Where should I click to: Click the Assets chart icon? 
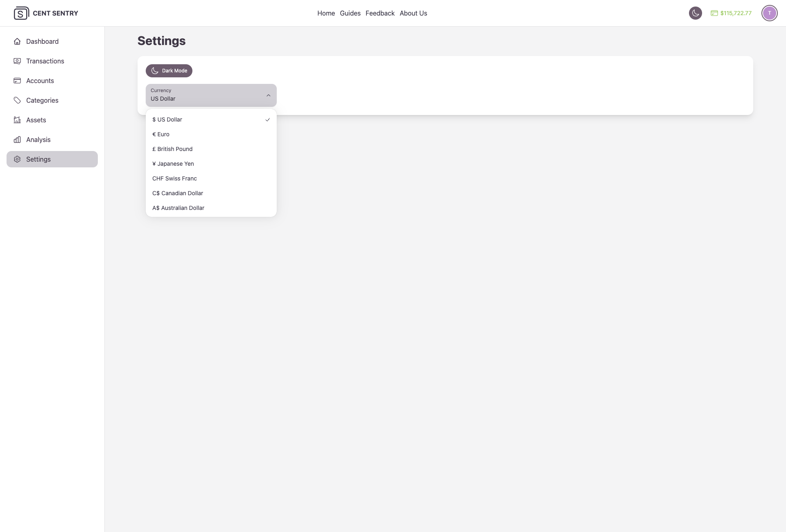17,120
